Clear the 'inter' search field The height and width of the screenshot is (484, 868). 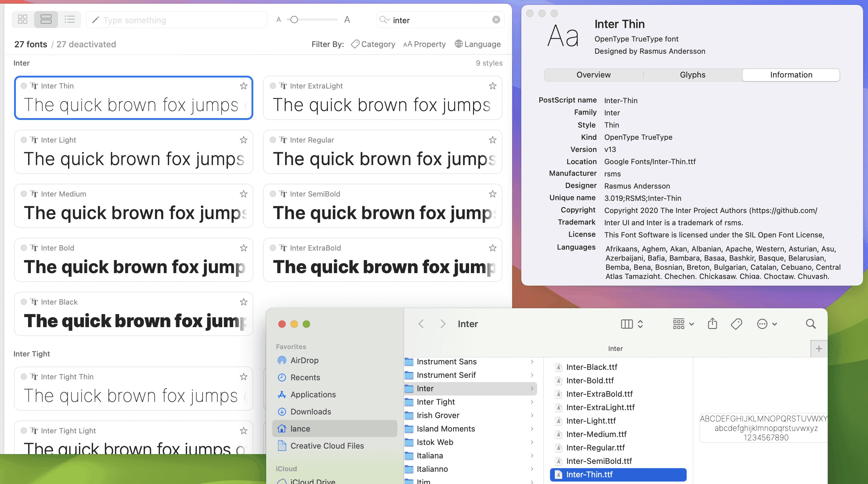tap(496, 20)
